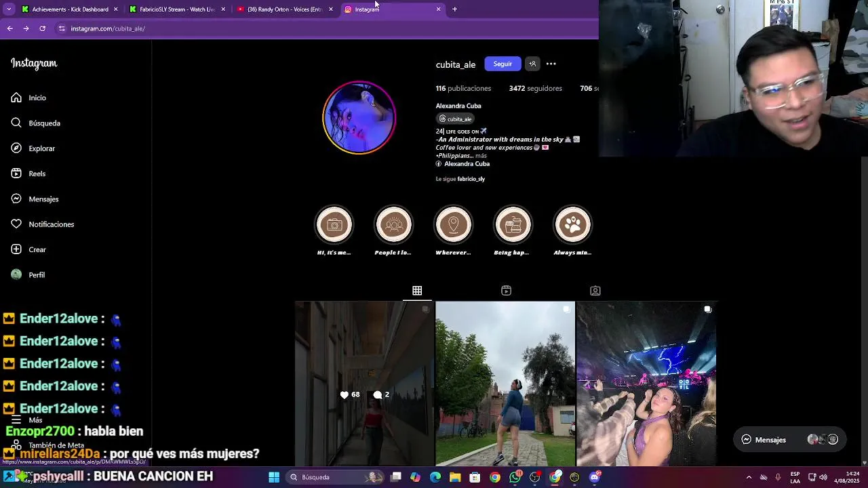The image size is (868, 488).
Task: Click the Seguir button
Action: tap(502, 64)
